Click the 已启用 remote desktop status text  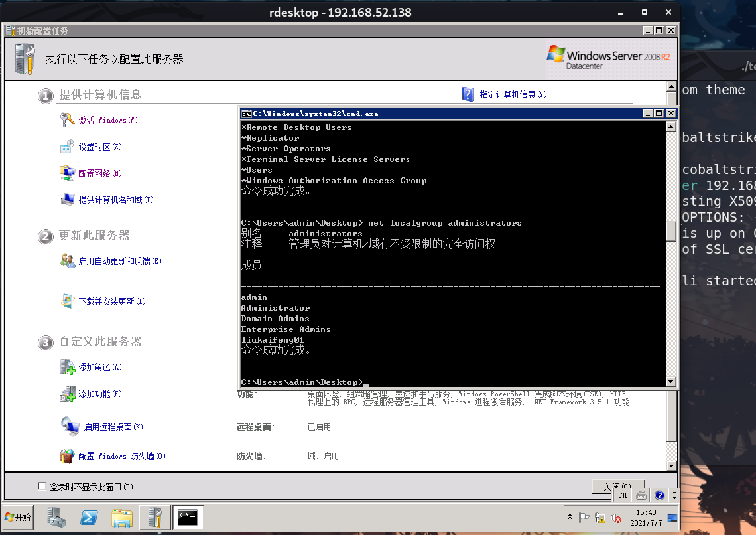click(319, 427)
